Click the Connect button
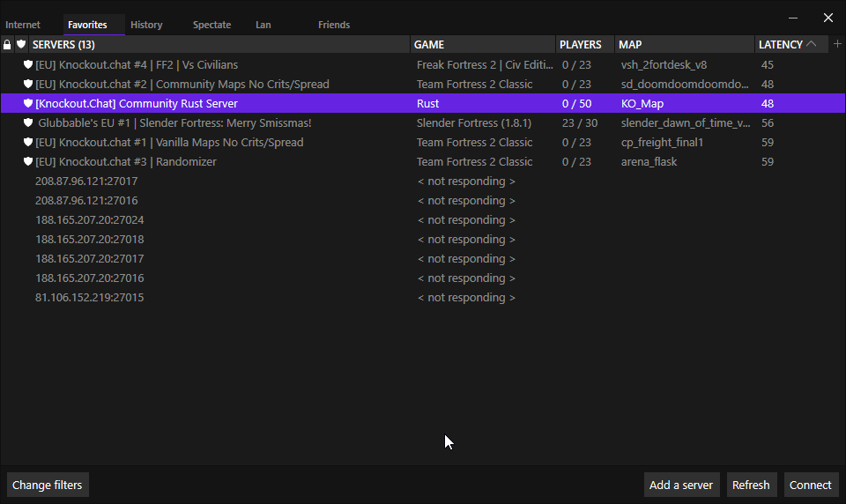 pos(811,485)
